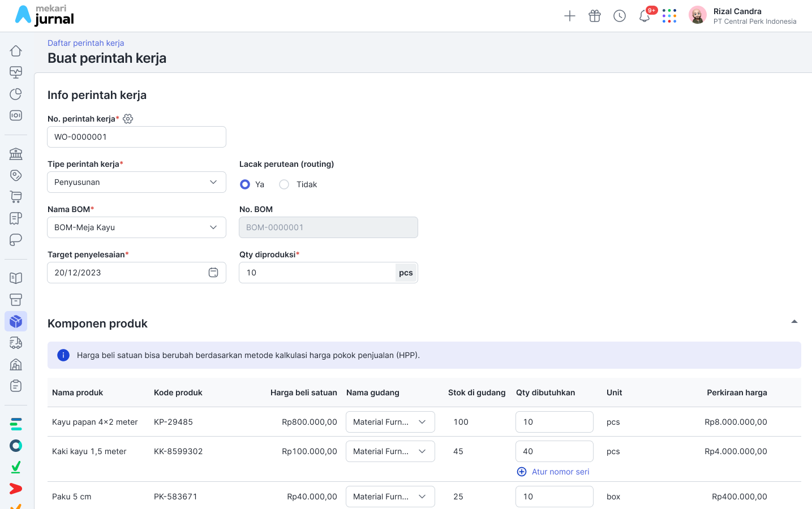Open the notifications bell
This screenshot has width=812, height=509.
click(x=645, y=16)
